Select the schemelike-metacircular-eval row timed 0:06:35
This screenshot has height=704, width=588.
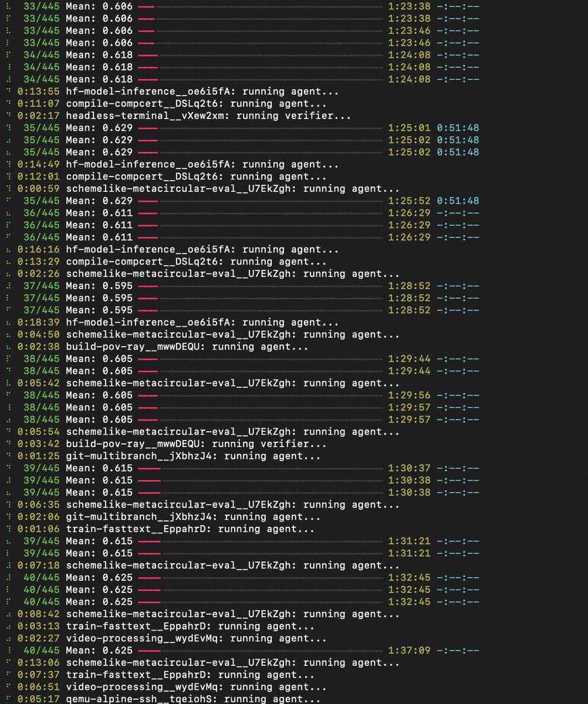click(203, 505)
